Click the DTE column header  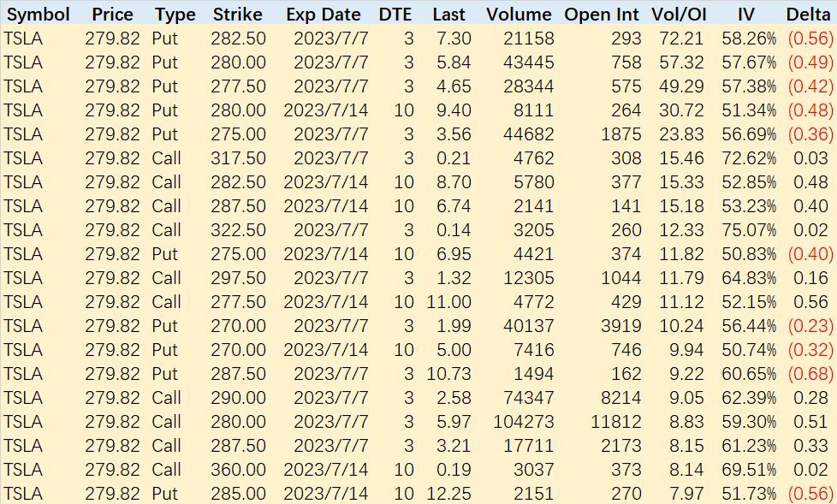coord(395,15)
